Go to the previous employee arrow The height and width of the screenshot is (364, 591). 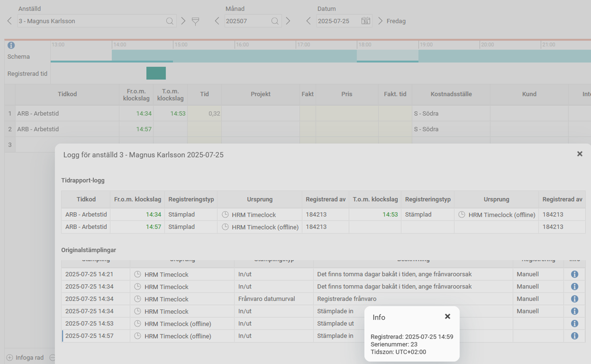pos(10,21)
